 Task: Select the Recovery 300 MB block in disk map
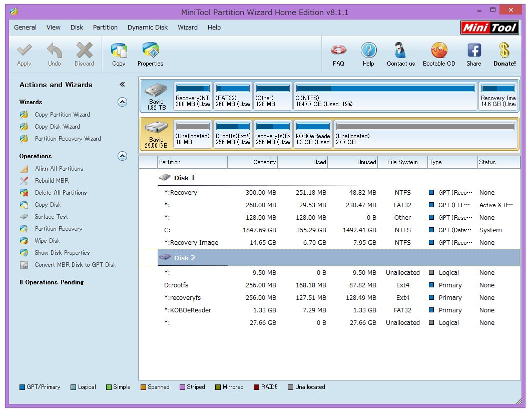click(193, 97)
